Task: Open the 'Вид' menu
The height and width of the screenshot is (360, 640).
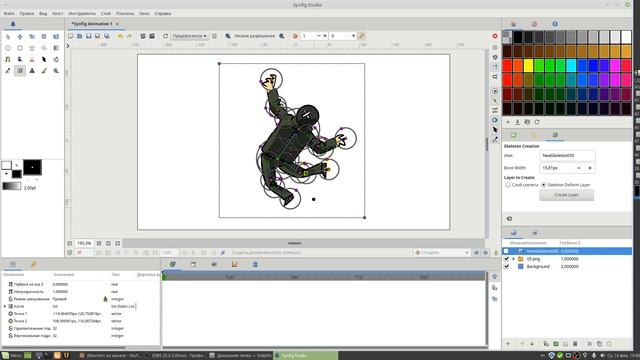Action: [x=43, y=13]
